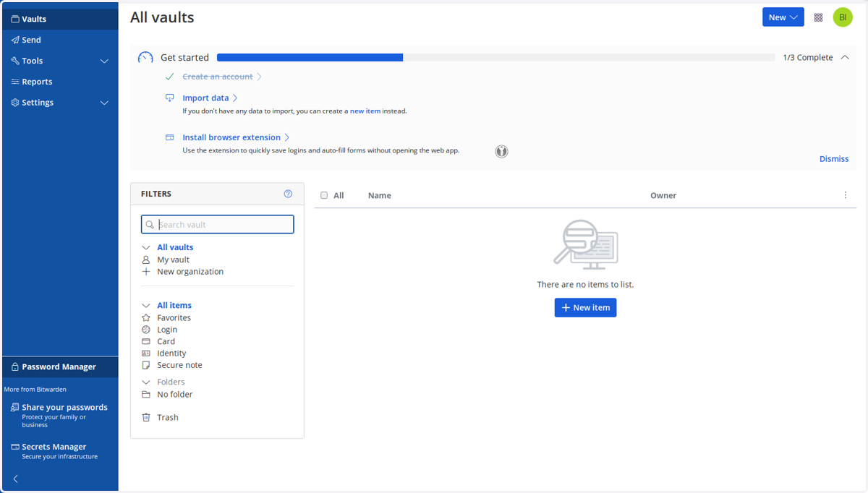Filter by Card type
This screenshot has height=493, width=868.
[x=166, y=341]
